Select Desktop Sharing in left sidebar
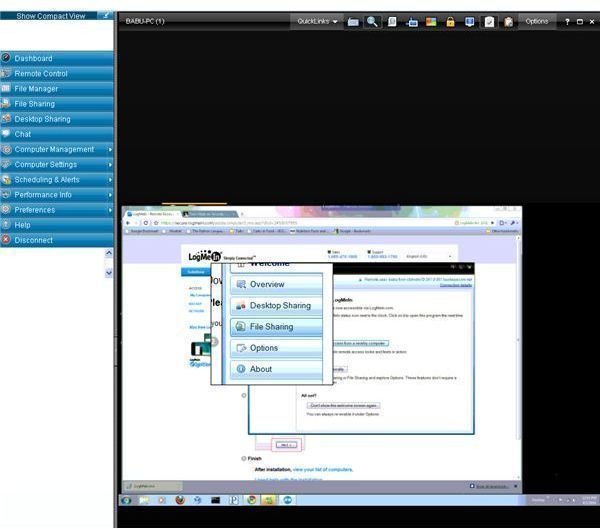Image resolution: width=600 pixels, height=529 pixels. 57,119
